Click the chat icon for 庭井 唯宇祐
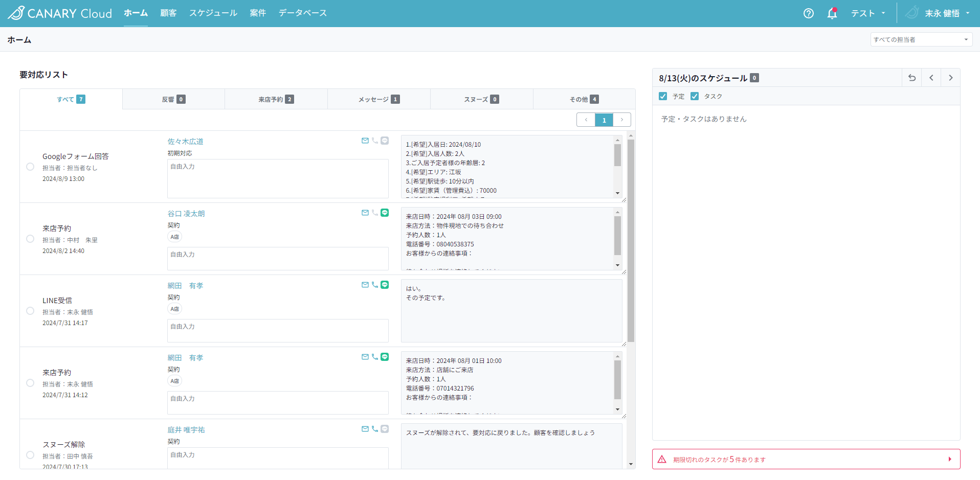Viewport: 980px width, 480px height. [385, 429]
